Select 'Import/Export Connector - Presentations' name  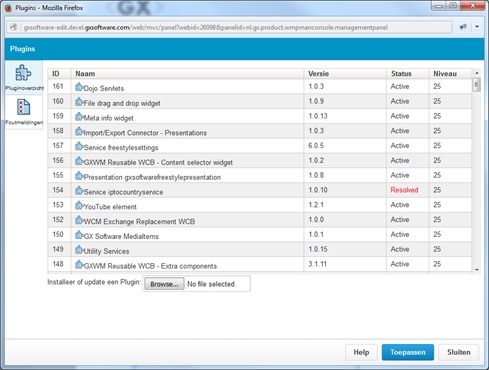145,133
